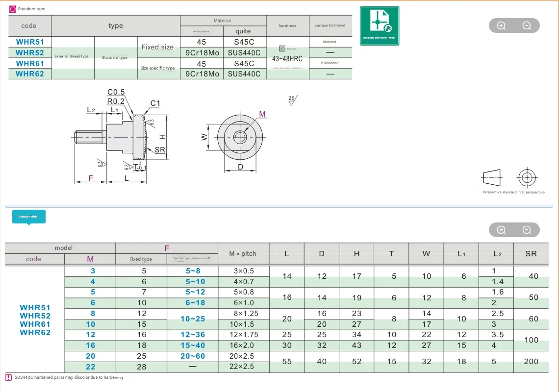Select the specified F range 20~60
Image resolution: width=559 pixels, height=392 pixels.
[x=193, y=356]
